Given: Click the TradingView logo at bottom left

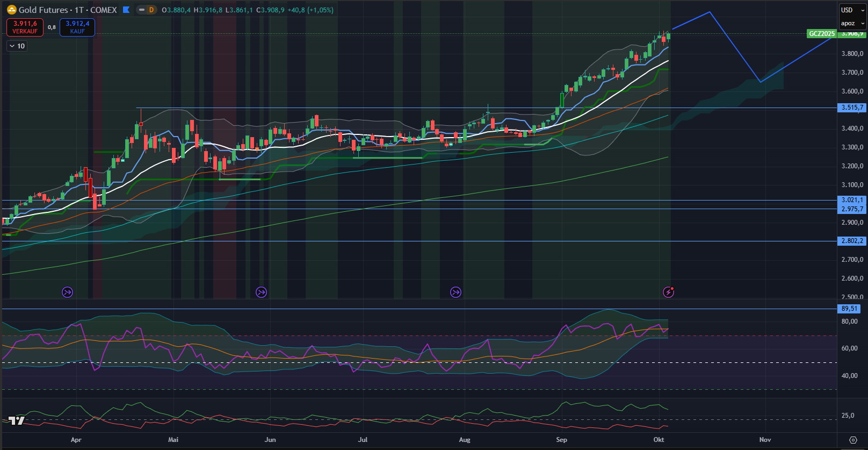Looking at the screenshot, I should point(16,420).
